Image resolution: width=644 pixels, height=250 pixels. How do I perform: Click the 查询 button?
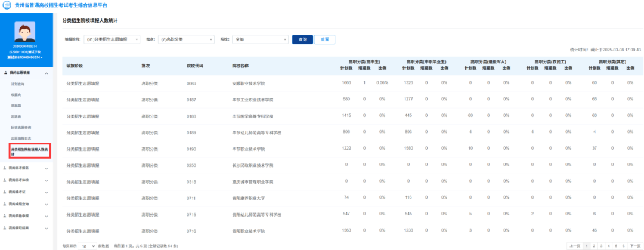pos(302,39)
